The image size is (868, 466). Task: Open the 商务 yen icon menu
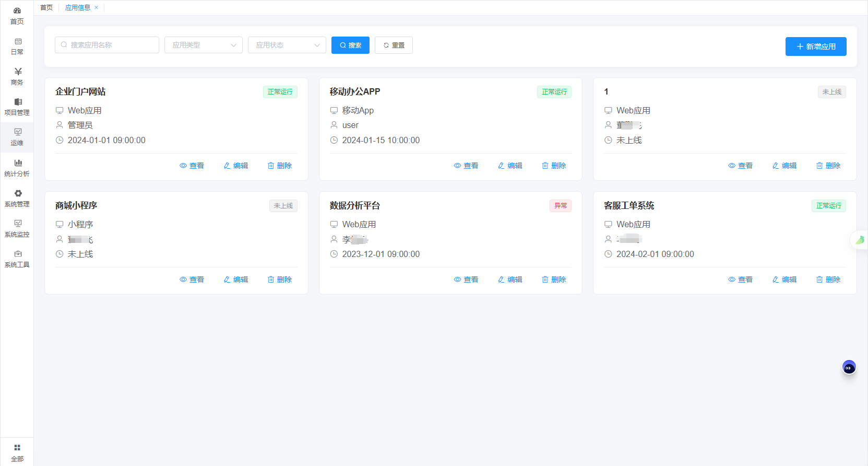(x=17, y=76)
